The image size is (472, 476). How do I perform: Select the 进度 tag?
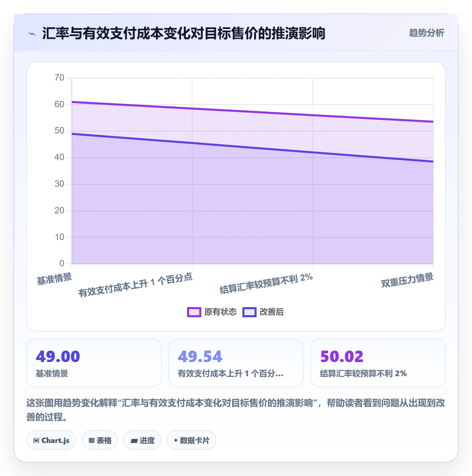pyautogui.click(x=142, y=440)
